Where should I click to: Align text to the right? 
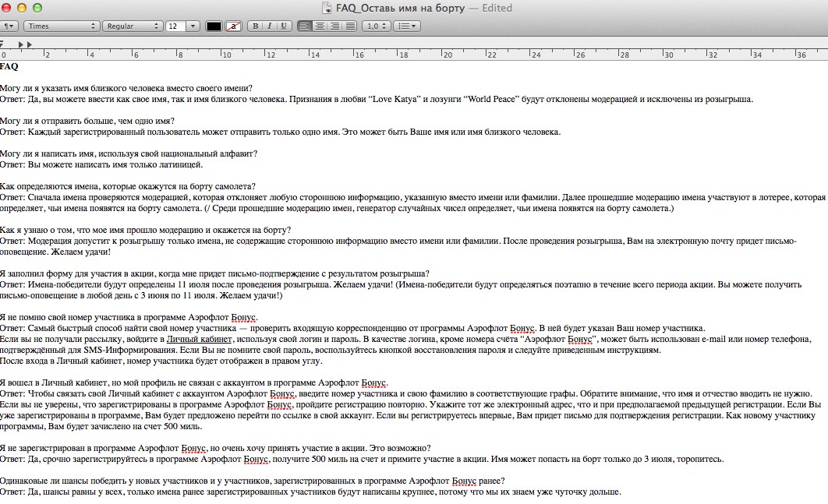click(334, 26)
